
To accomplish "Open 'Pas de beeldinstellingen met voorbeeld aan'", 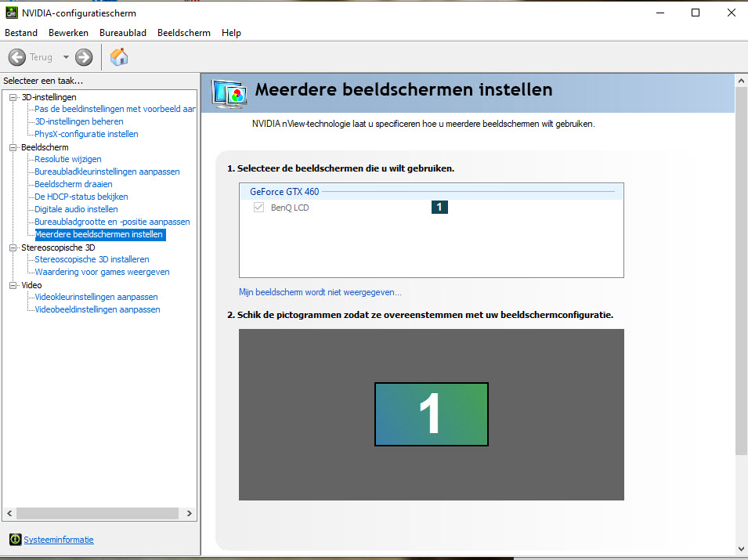I will click(115, 109).
